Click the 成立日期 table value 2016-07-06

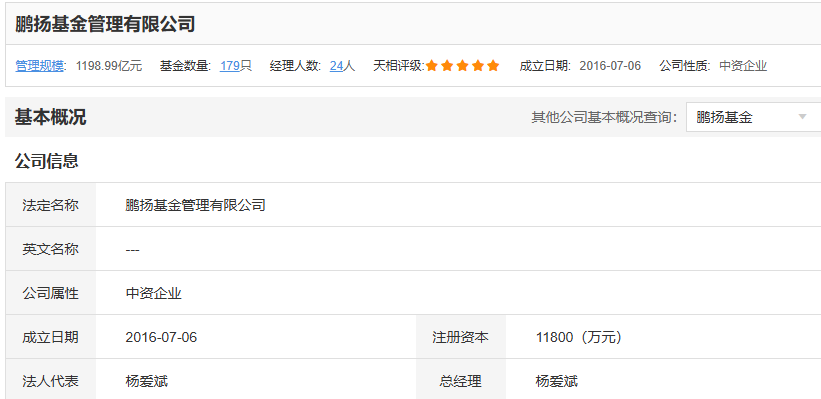pos(161,337)
